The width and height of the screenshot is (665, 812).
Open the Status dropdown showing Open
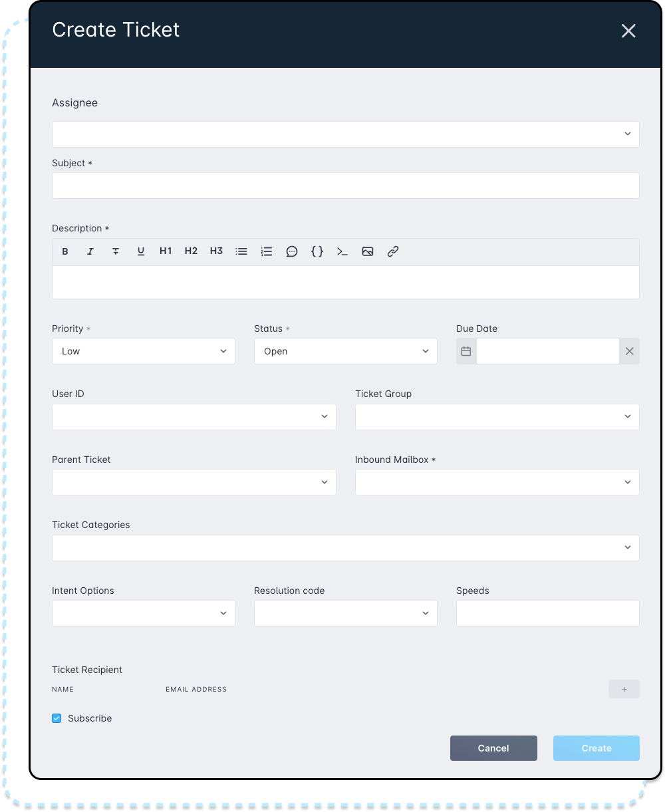pos(346,351)
